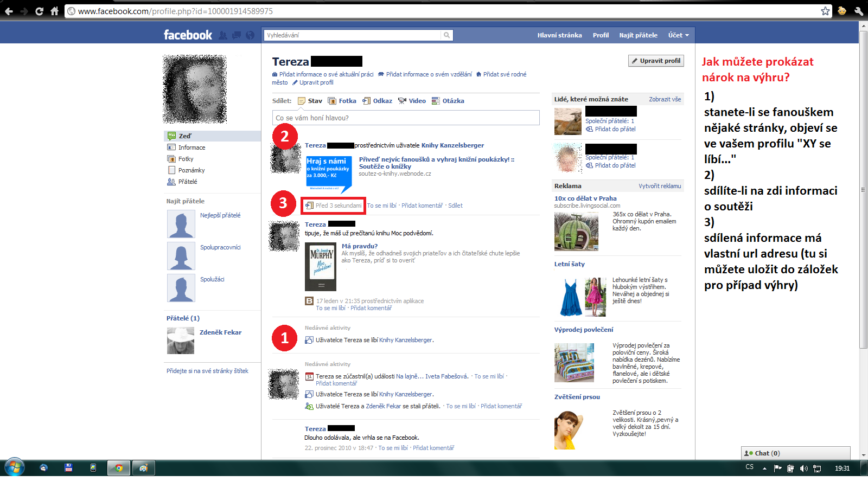Viewport: 868px width, 488px height.
Task: Open the Paint taskbar icon
Action: click(x=143, y=468)
